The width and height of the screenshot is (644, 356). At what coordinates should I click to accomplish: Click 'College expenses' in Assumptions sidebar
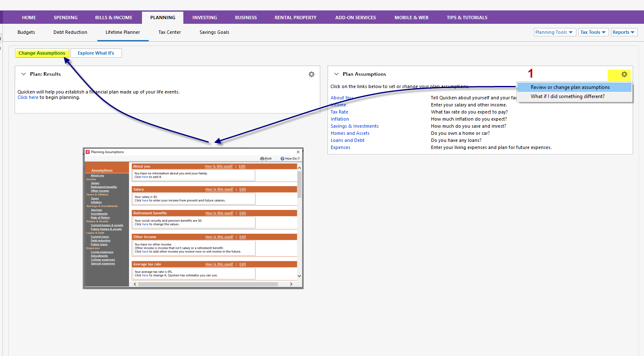point(103,260)
